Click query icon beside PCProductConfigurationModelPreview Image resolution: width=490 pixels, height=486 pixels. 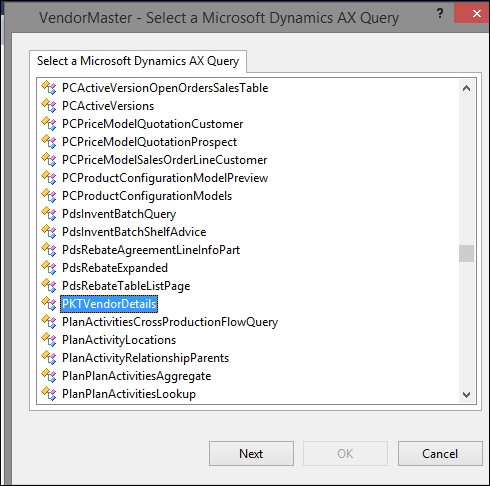pyautogui.click(x=49, y=178)
